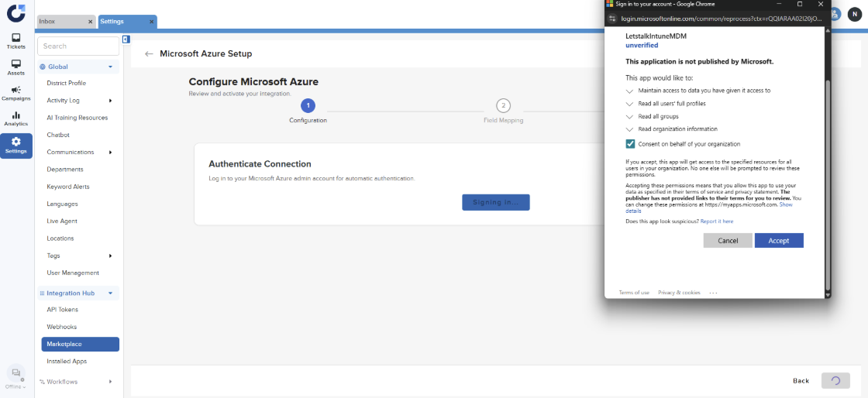Click the Accept button in consent dialog
The image size is (868, 398).
click(x=778, y=241)
